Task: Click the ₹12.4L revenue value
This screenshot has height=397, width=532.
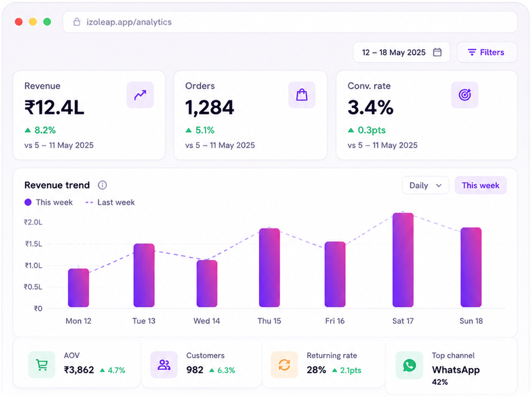Action: [x=54, y=108]
